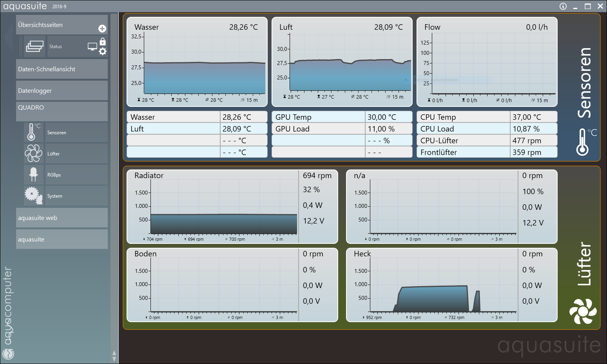
Task: Click the Lüfter vertical panel heading
Action: pyautogui.click(x=584, y=264)
